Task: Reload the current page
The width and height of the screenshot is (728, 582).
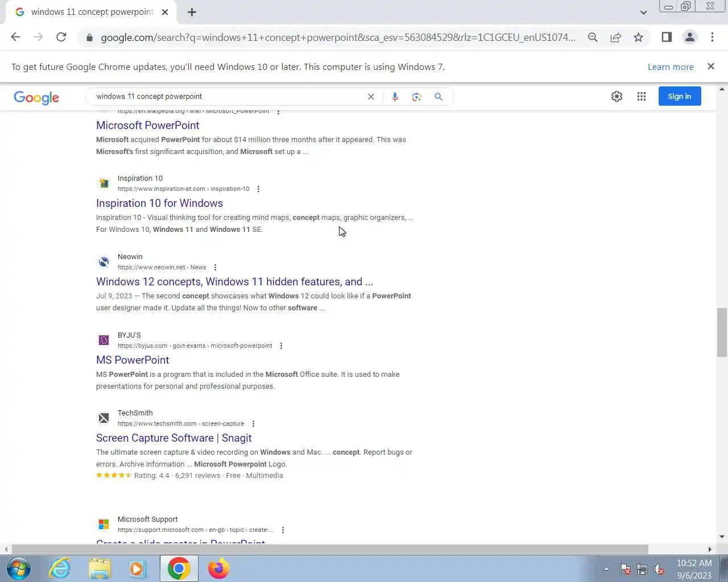Action: [x=61, y=37]
